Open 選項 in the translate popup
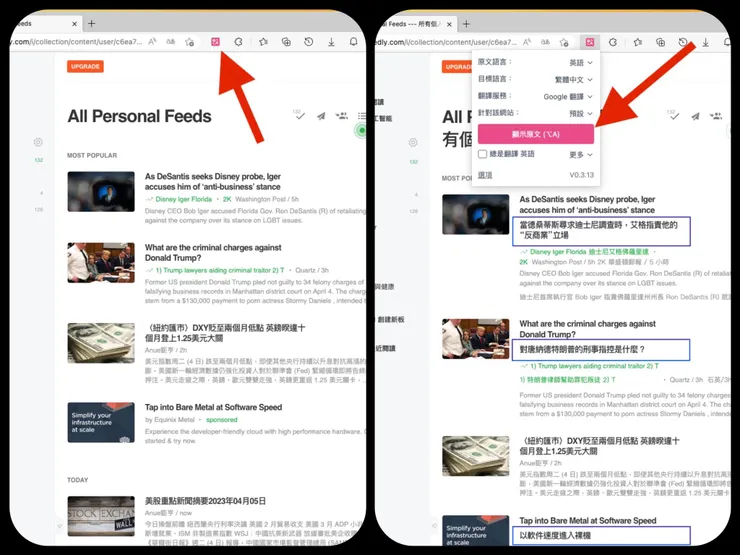 pos(485,175)
